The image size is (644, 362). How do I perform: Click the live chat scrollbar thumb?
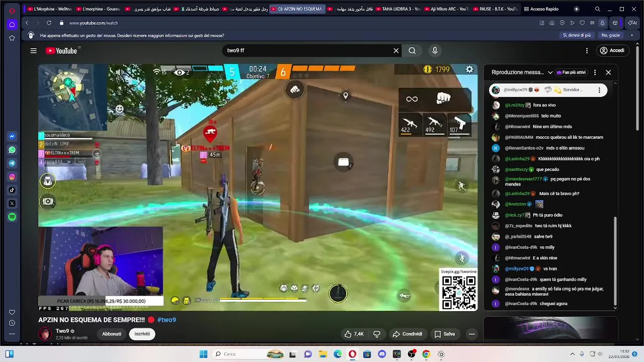(615, 260)
